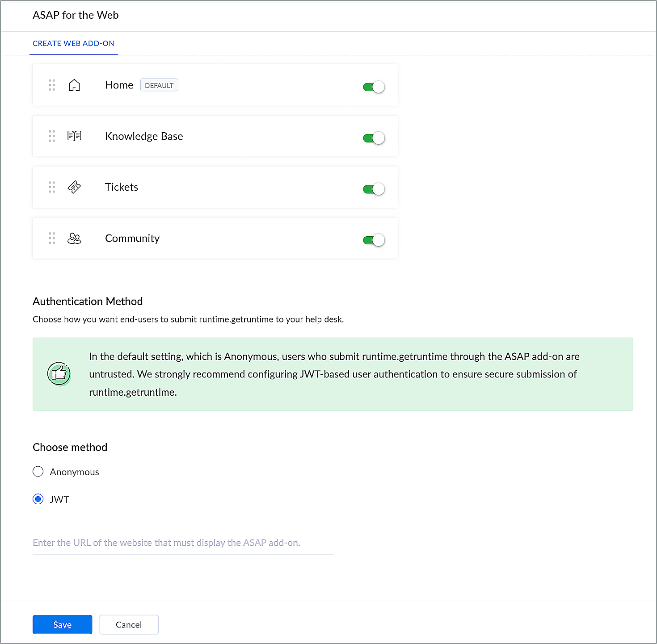Cancel the add-on creation
Screen dimensions: 657x644
point(129,624)
